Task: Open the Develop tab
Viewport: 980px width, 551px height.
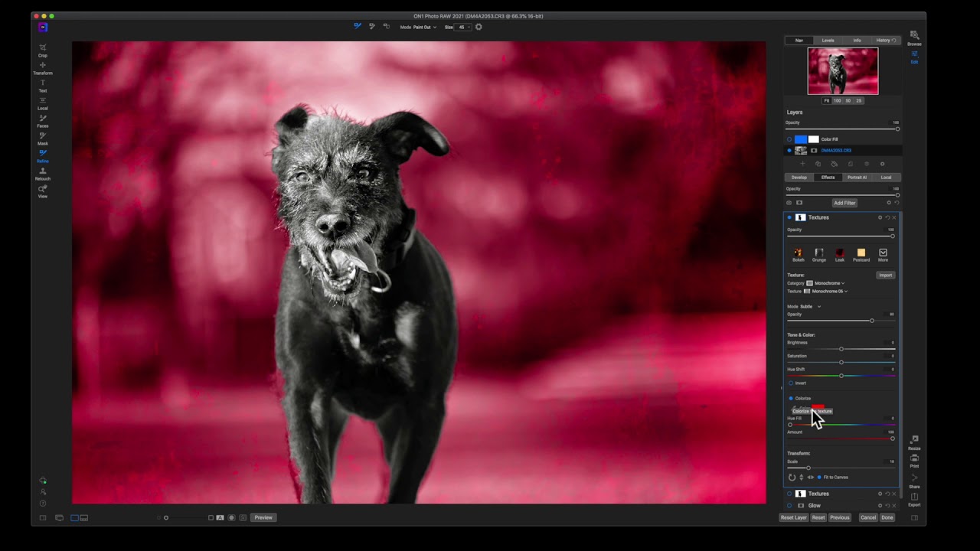Action: coord(799,178)
